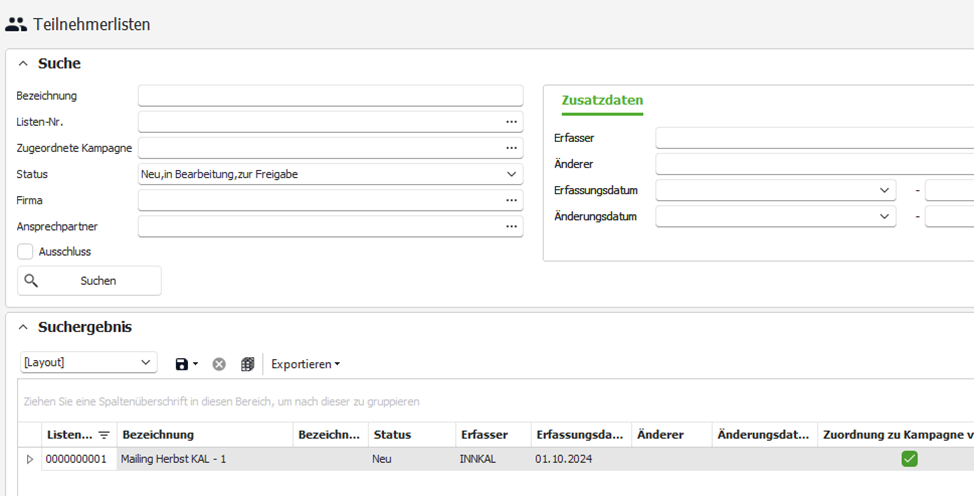
Task: Click the Bezeichnung input field
Action: pos(330,96)
